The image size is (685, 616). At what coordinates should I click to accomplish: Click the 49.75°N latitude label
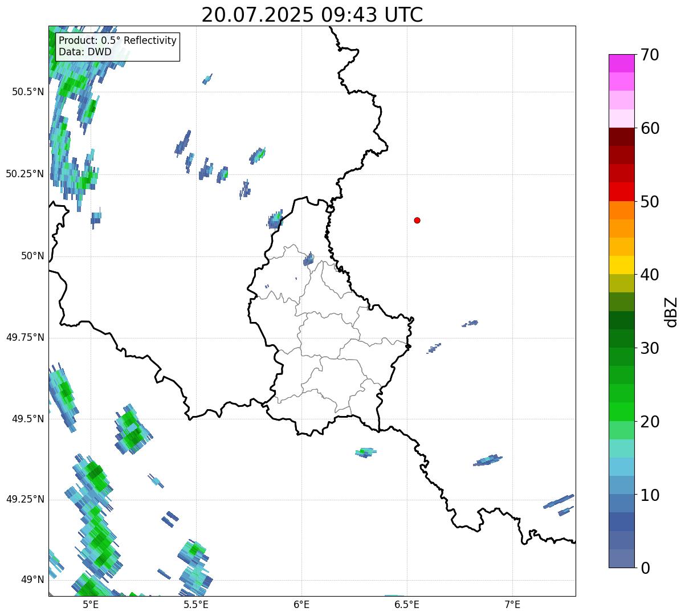[x=25, y=337]
